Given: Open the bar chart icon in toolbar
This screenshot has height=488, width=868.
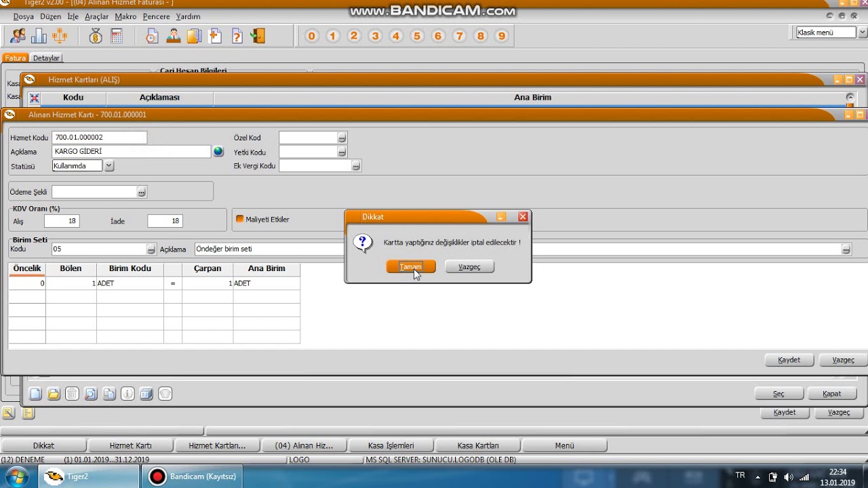Looking at the screenshot, I should (x=39, y=36).
